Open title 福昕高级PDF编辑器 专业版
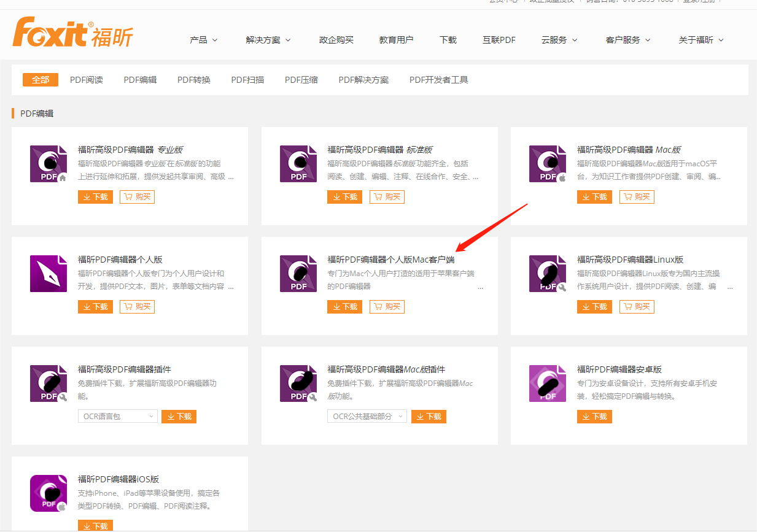757x532 pixels. [x=130, y=150]
